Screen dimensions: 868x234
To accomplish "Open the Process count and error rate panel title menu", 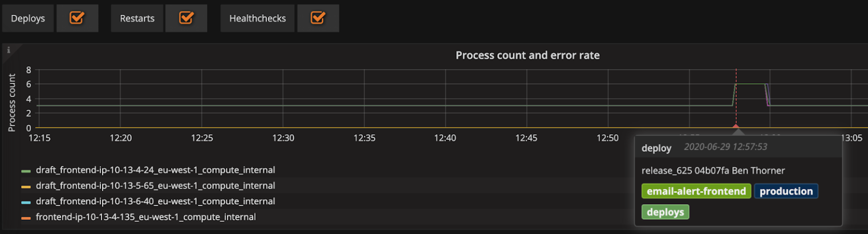I will (528, 55).
